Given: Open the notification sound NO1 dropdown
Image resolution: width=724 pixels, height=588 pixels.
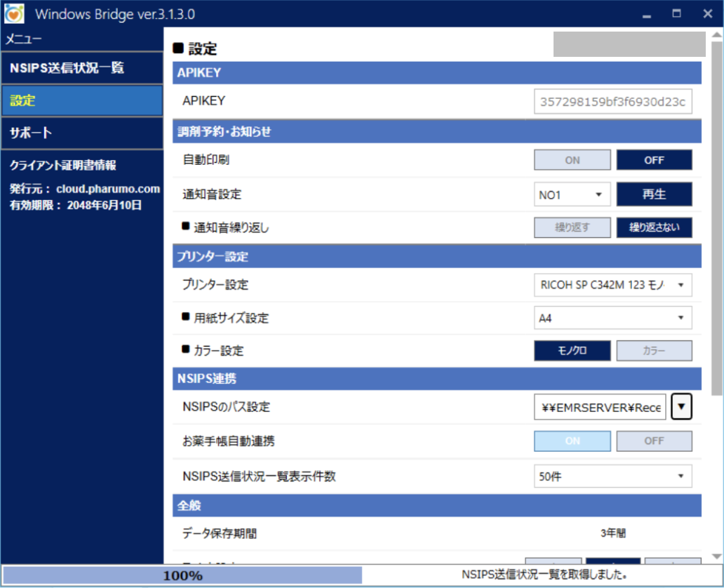Looking at the screenshot, I should pyautogui.click(x=572, y=194).
